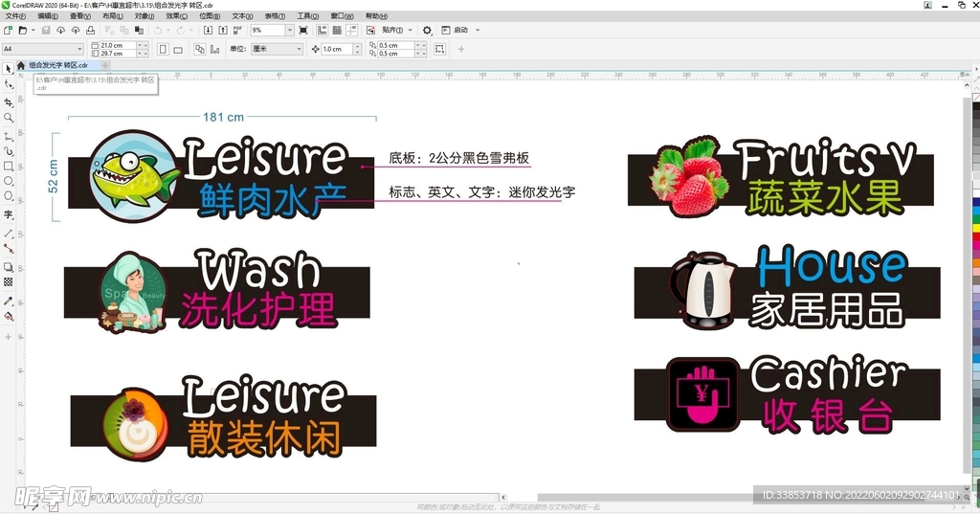Toggle show rulers button
Viewport: 980px width, 514px height.
tap(322, 31)
